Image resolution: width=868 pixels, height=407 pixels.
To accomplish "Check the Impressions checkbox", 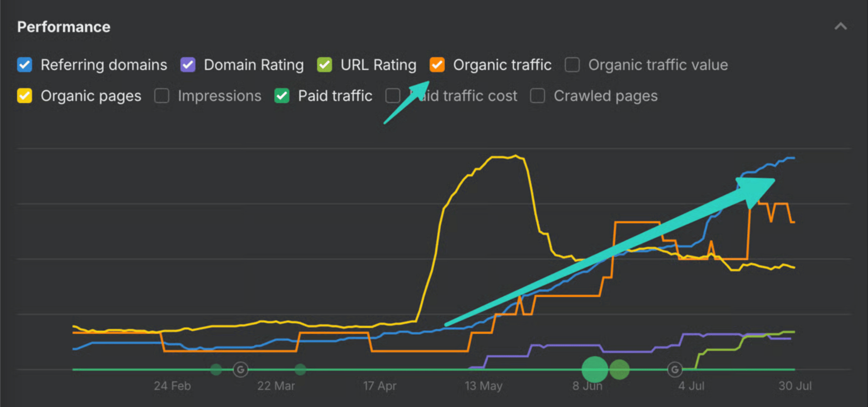I will pos(162,96).
